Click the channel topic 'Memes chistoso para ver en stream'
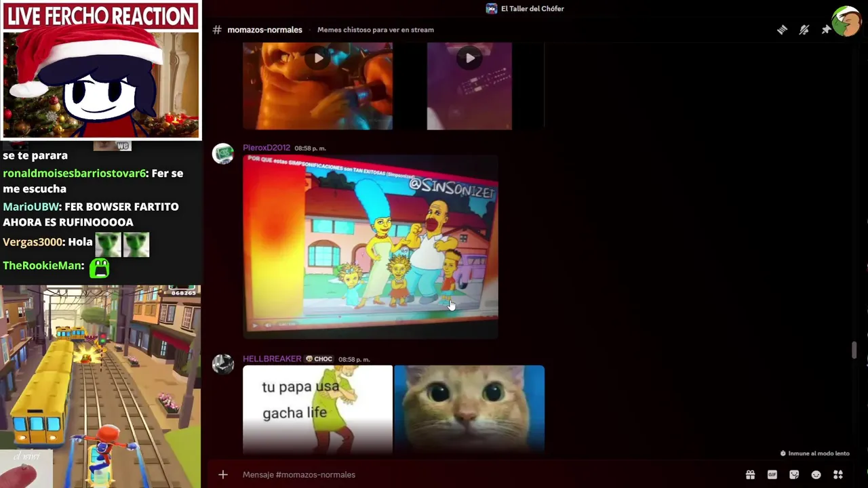This screenshot has height=488, width=868. (x=375, y=30)
